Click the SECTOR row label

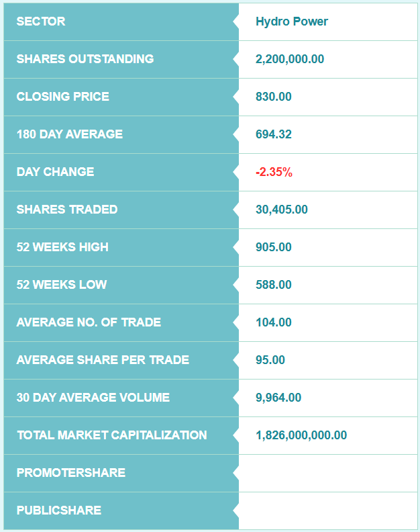[41, 21]
